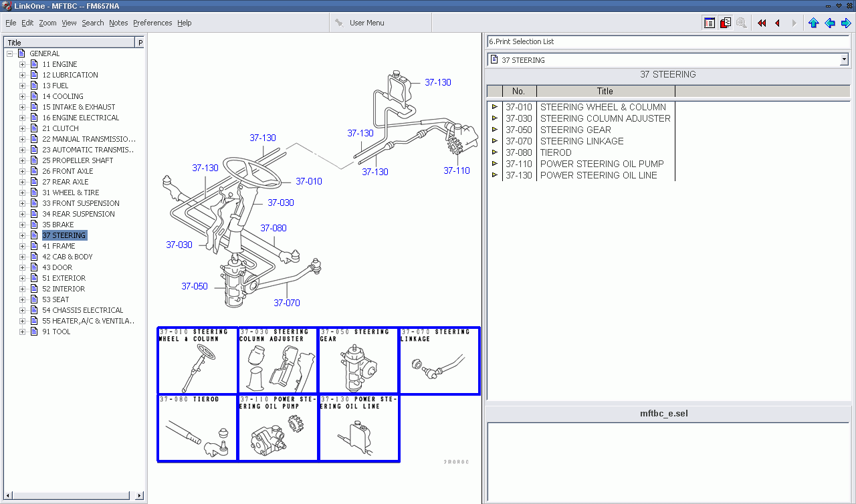Click the 37-110 callout label in diagram
The image size is (856, 504).
[x=457, y=170]
